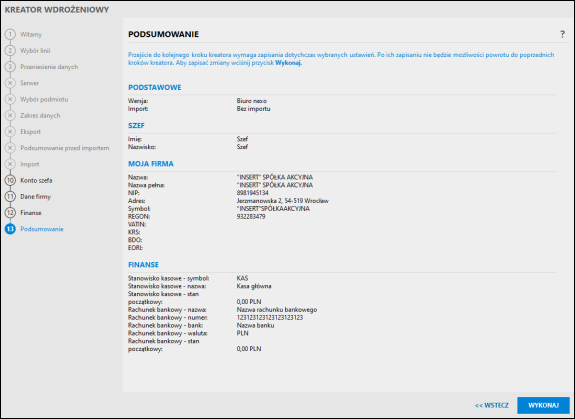Click step 12 circle for Finanse
575x419 pixels.
(10, 213)
